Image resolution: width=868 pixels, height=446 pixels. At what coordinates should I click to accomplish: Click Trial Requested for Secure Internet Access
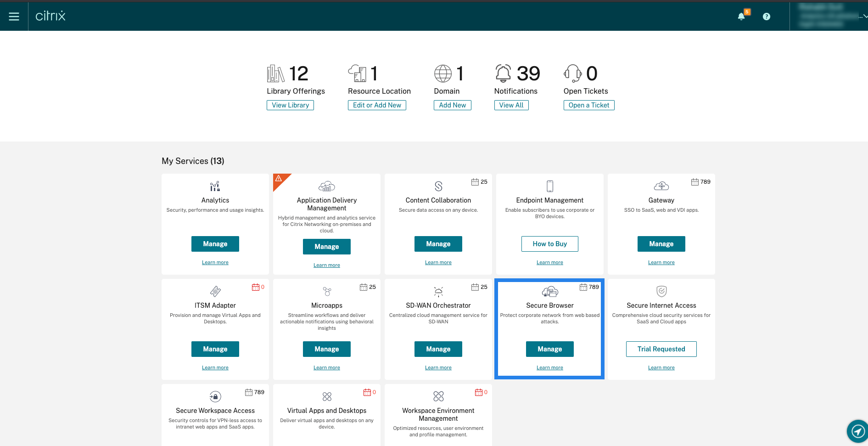coord(661,349)
